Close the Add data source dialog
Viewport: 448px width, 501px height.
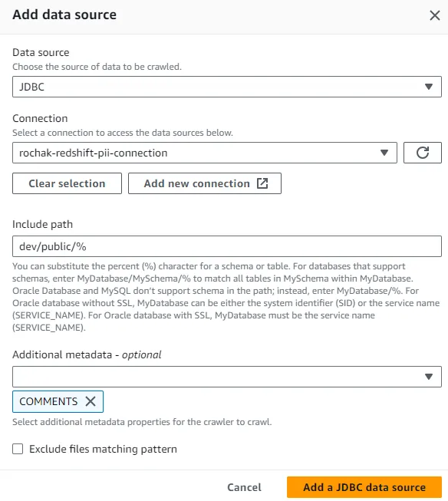pyautogui.click(x=435, y=15)
